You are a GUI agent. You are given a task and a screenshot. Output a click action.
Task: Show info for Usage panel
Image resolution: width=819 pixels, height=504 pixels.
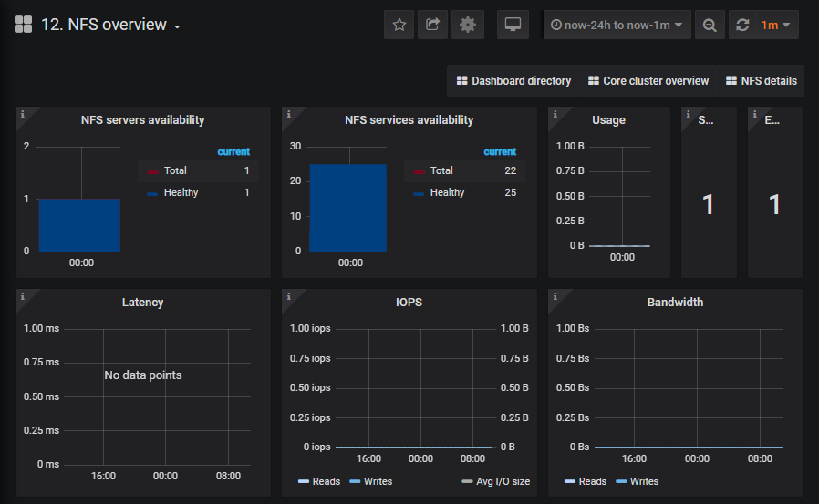[x=555, y=114]
